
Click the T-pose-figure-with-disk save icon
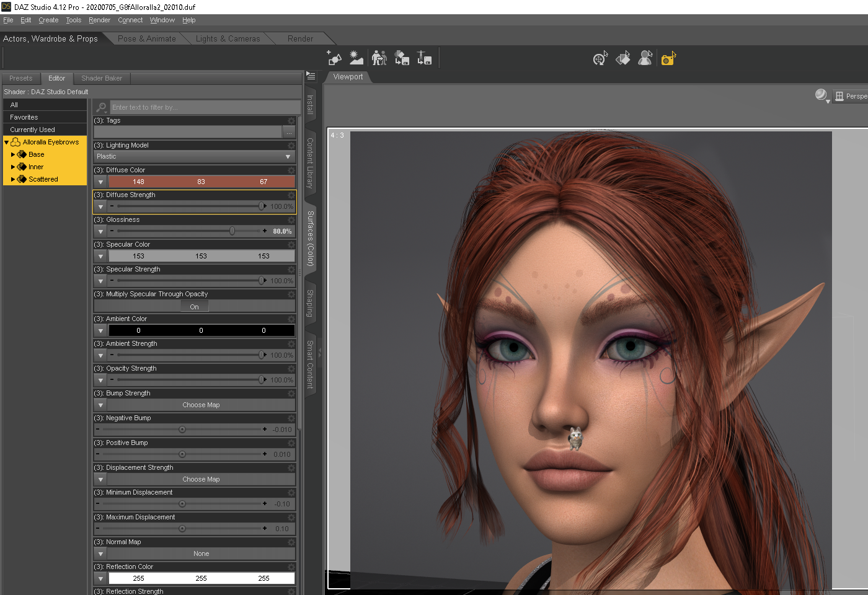(424, 58)
